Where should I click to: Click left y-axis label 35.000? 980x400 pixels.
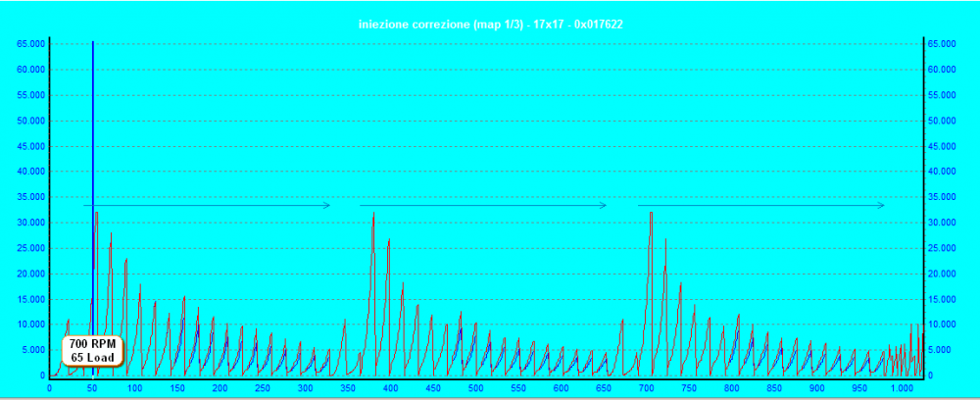click(x=30, y=197)
